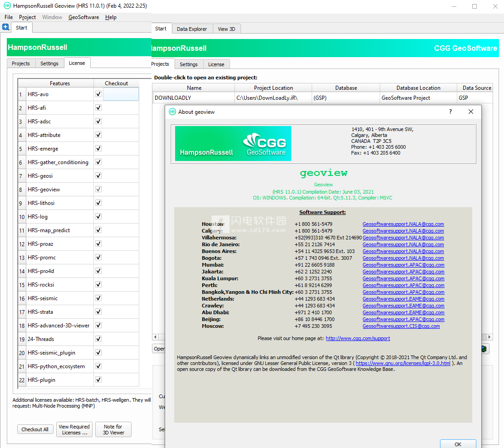The height and width of the screenshot is (448, 504).
Task: Select the HRS-map_predict feature row
Action: (78, 230)
